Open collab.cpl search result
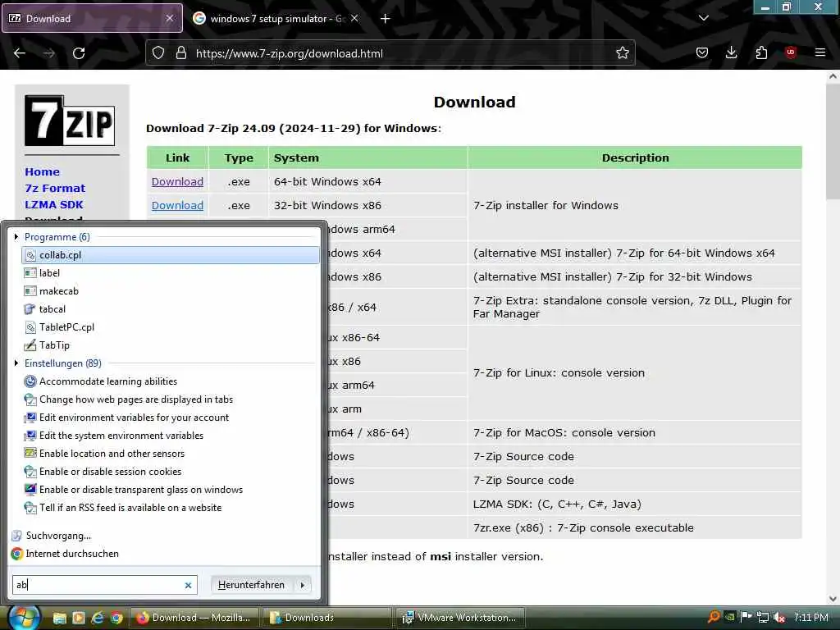Screen dimensions: 840x630 click(x=171, y=255)
